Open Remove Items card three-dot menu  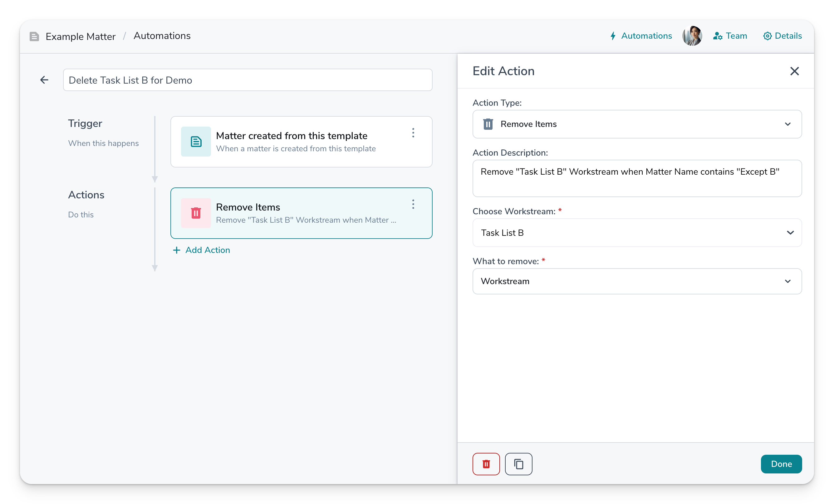(413, 204)
